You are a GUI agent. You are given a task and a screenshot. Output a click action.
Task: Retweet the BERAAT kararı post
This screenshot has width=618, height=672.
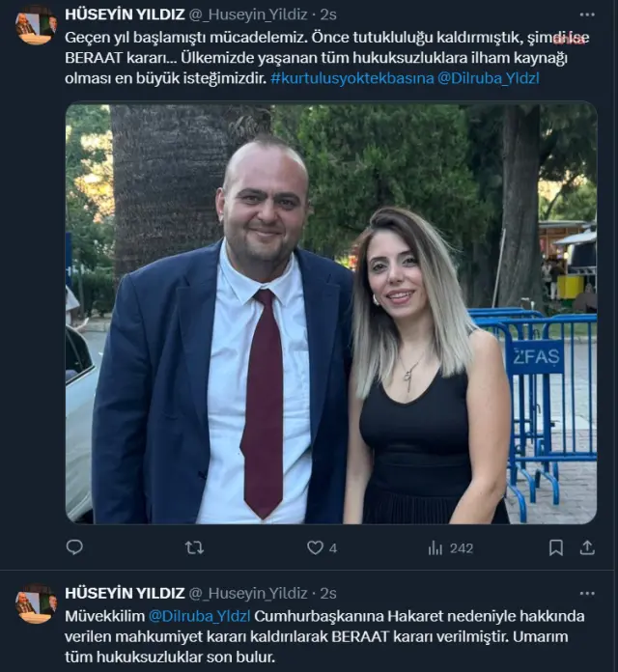194,547
